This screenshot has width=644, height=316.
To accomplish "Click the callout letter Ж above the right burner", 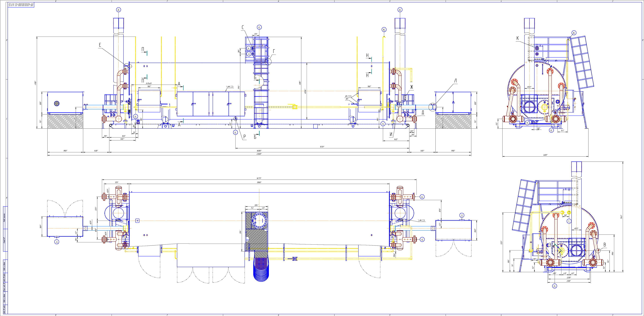I will tap(412, 87).
